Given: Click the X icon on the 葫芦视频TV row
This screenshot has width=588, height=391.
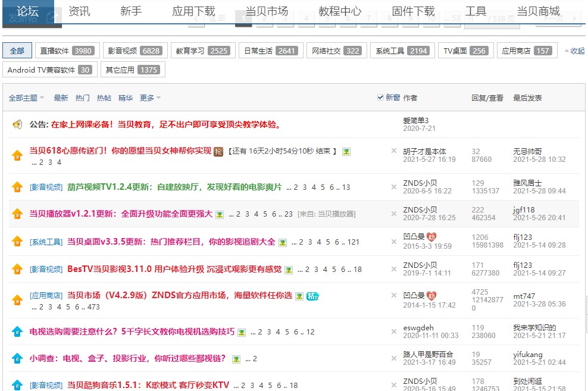Looking at the screenshot, I should pos(394,187).
